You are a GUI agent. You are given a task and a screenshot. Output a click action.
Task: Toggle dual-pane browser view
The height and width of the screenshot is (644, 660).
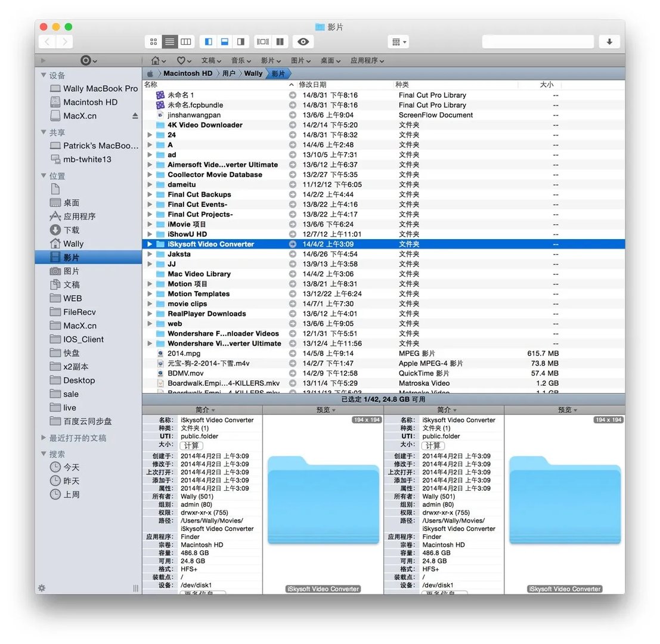(x=280, y=42)
